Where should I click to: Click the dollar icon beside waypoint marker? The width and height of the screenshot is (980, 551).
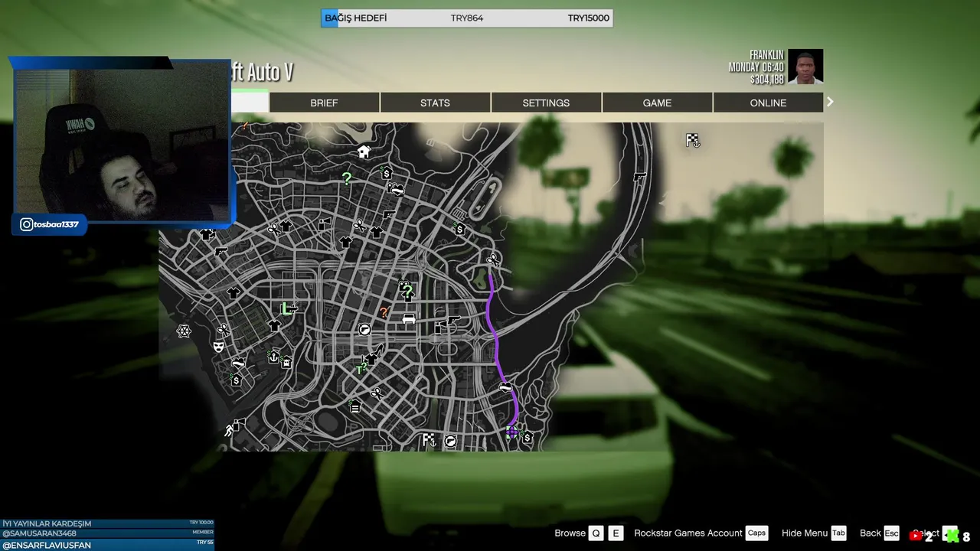527,438
